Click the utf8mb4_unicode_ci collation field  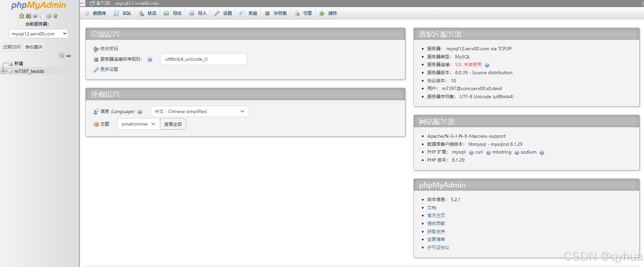point(204,59)
